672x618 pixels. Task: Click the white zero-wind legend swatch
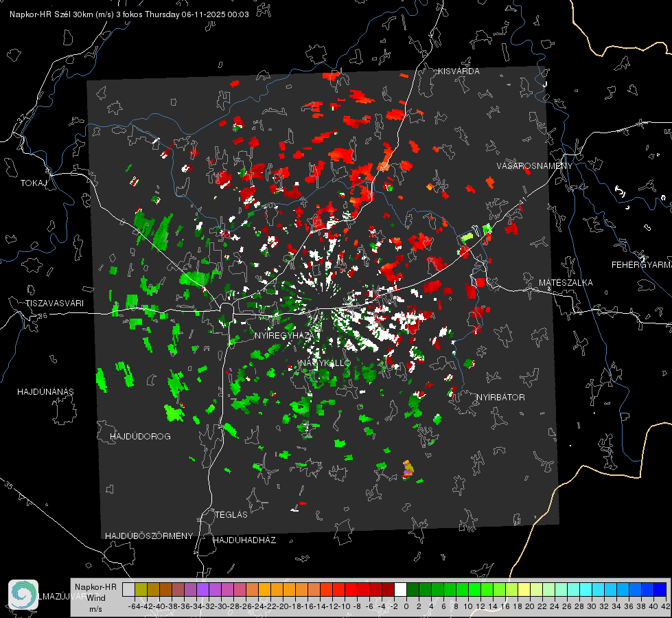coord(400,589)
